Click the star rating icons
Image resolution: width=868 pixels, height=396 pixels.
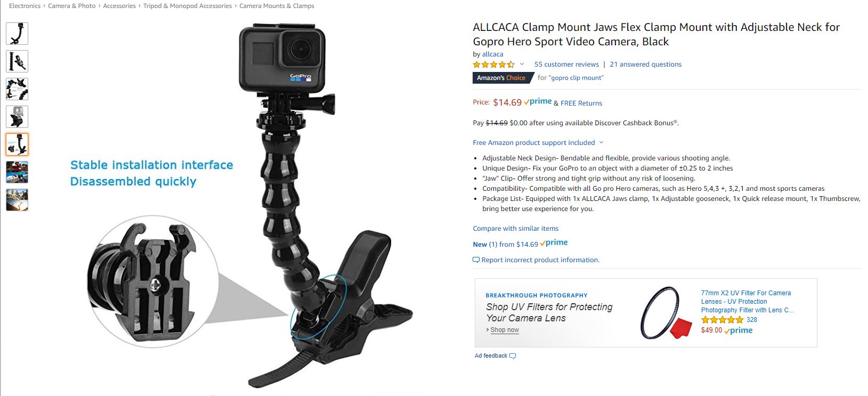[x=494, y=64]
